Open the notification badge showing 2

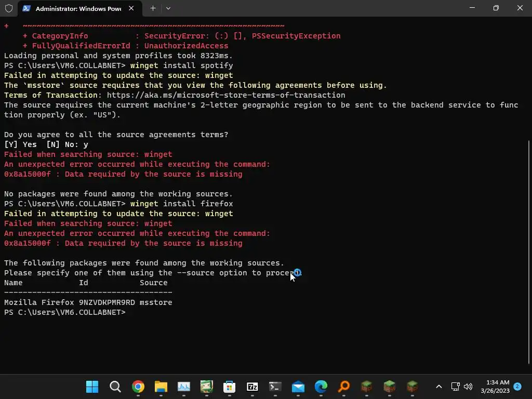tap(517, 387)
